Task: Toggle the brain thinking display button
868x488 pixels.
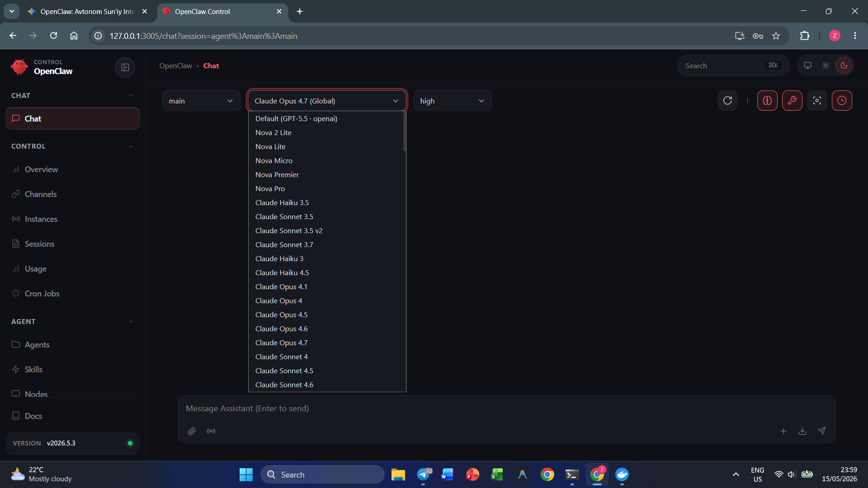Action: [x=767, y=100]
